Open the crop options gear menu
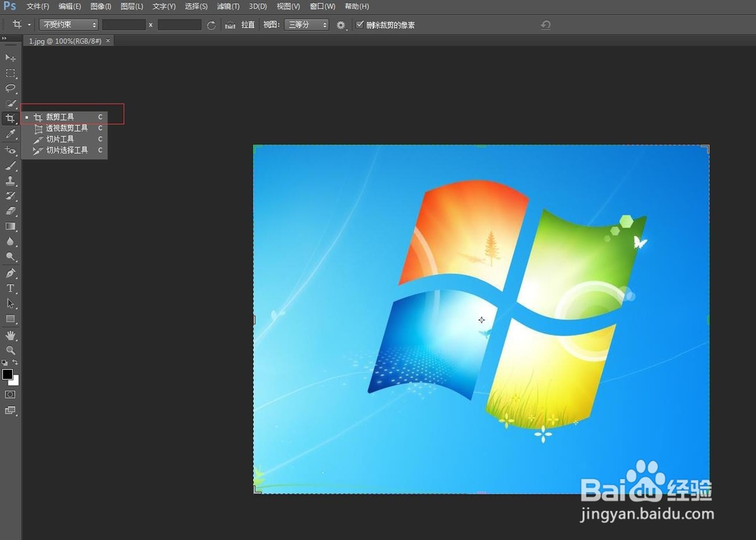Image resolution: width=756 pixels, height=540 pixels. pyautogui.click(x=342, y=25)
